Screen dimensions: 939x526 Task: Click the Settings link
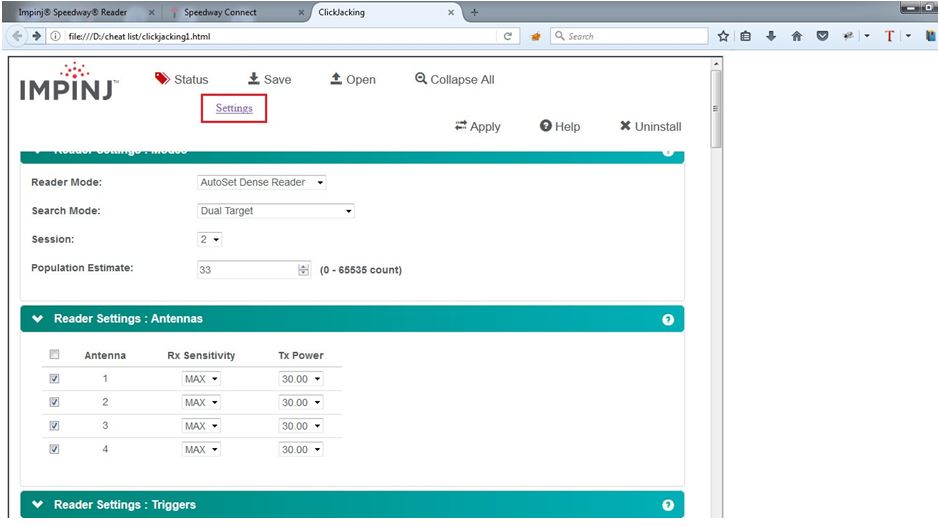point(234,108)
